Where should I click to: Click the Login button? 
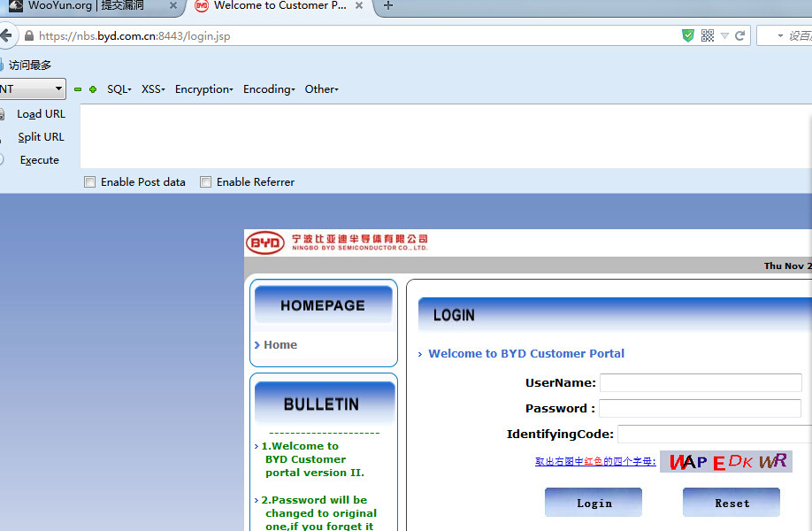(594, 503)
